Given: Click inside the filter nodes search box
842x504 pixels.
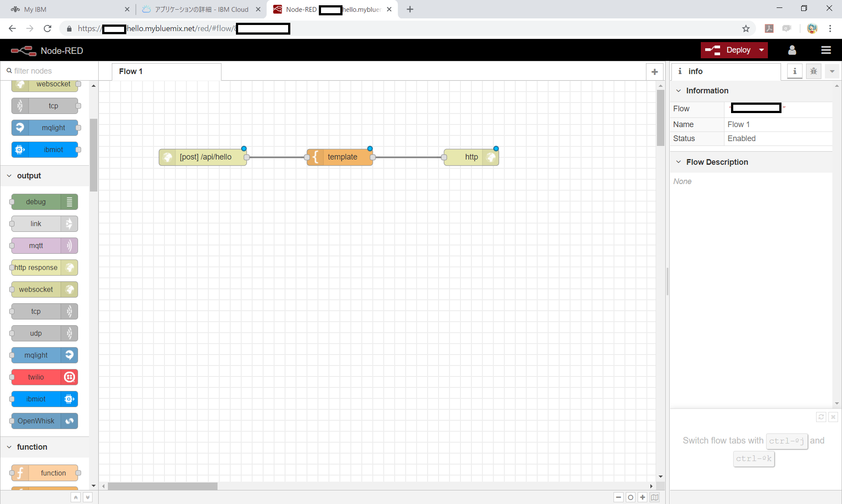Looking at the screenshot, I should click(48, 71).
